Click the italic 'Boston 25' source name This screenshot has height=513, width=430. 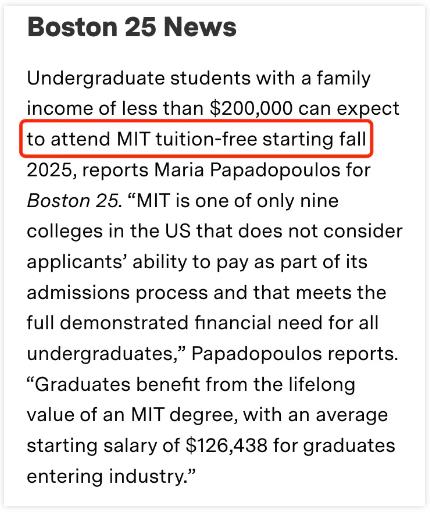click(73, 201)
